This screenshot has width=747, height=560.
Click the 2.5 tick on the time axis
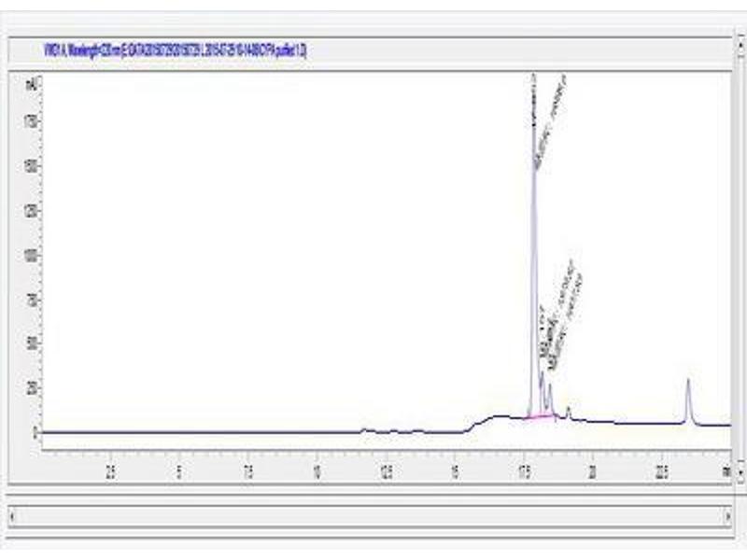tap(110, 469)
